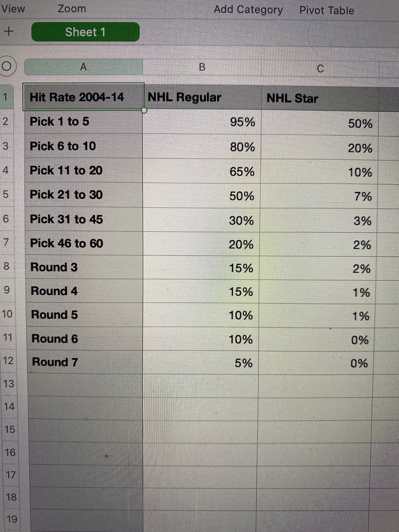The image size is (399, 532).
Task: Click the add sheet plus icon
Action: pos(9,31)
